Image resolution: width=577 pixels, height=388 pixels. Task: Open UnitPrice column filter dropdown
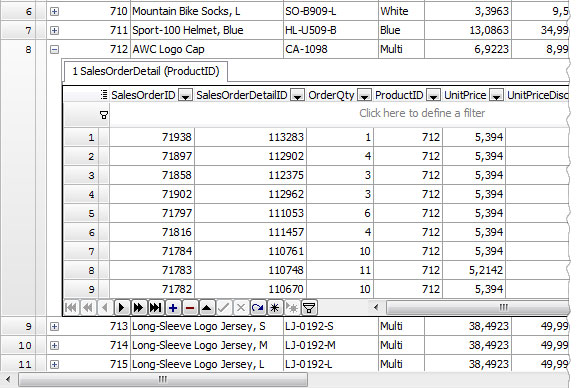[496, 95]
